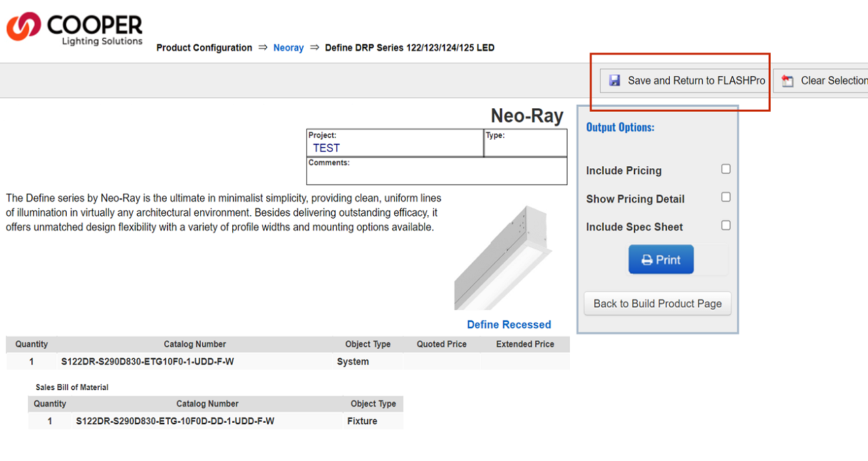Image resolution: width=868 pixels, height=461 pixels.
Task: Click the Output Options heading
Action: coord(620,127)
